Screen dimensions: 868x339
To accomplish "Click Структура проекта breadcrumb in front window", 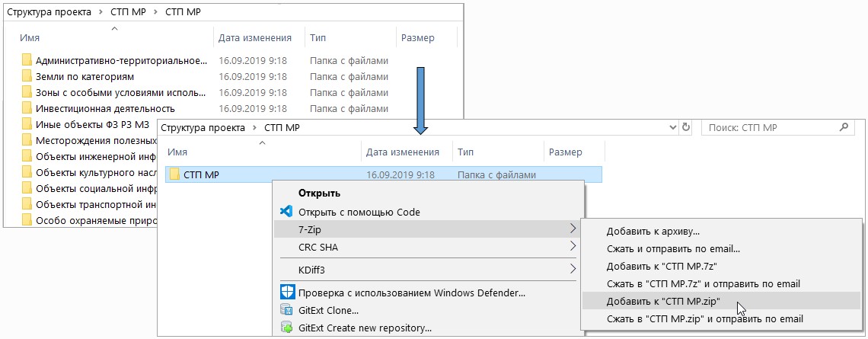I will (203, 128).
